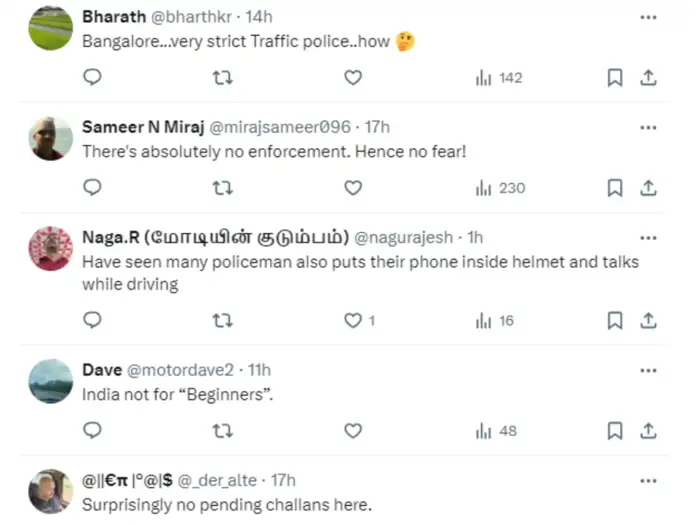Screen dimensions: 700x525
Task: View analytics showing 230 views
Action: tap(500, 187)
